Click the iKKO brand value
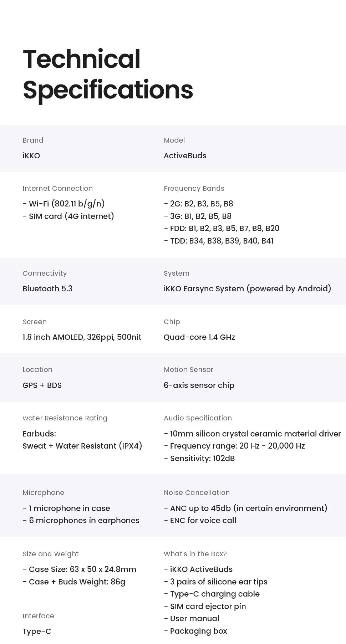Screen dimensions: 346x644 click(x=31, y=156)
